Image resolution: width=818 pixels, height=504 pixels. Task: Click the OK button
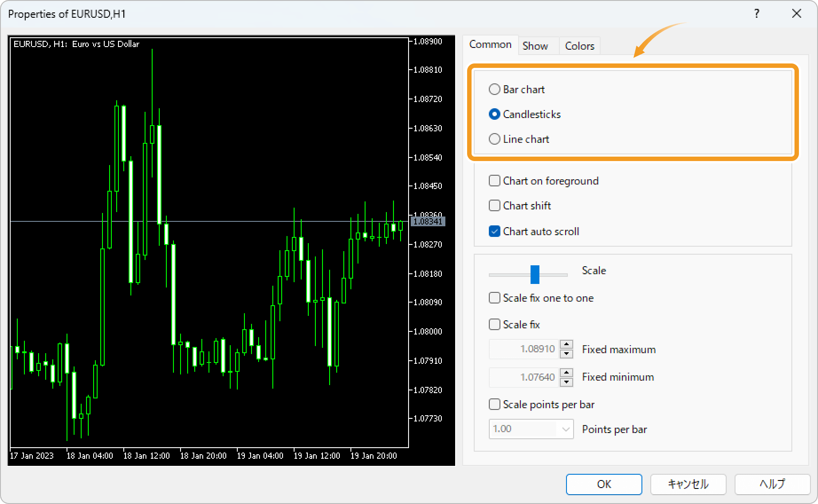click(604, 484)
